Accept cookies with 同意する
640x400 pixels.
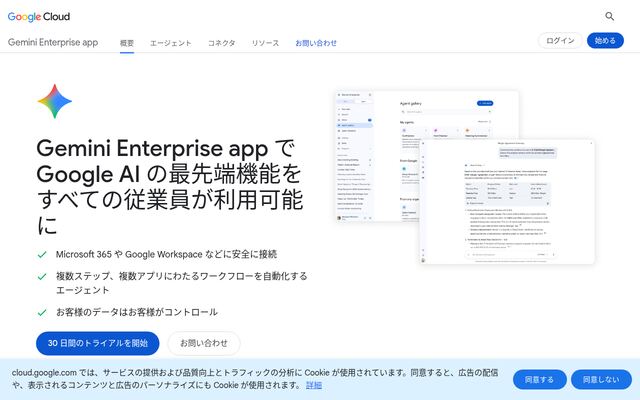pos(540,380)
